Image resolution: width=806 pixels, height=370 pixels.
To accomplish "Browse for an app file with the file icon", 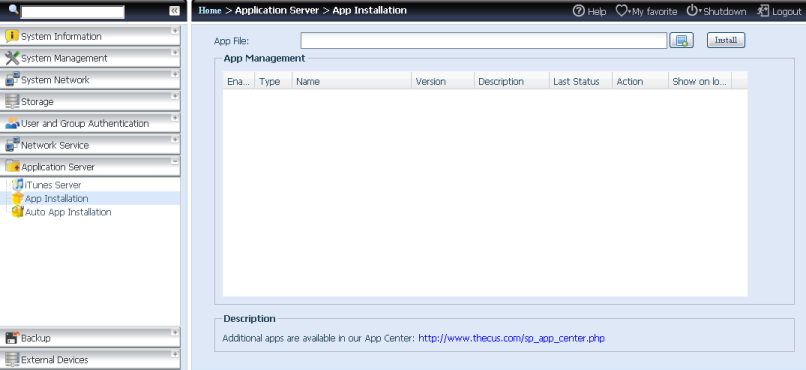I will coord(682,40).
